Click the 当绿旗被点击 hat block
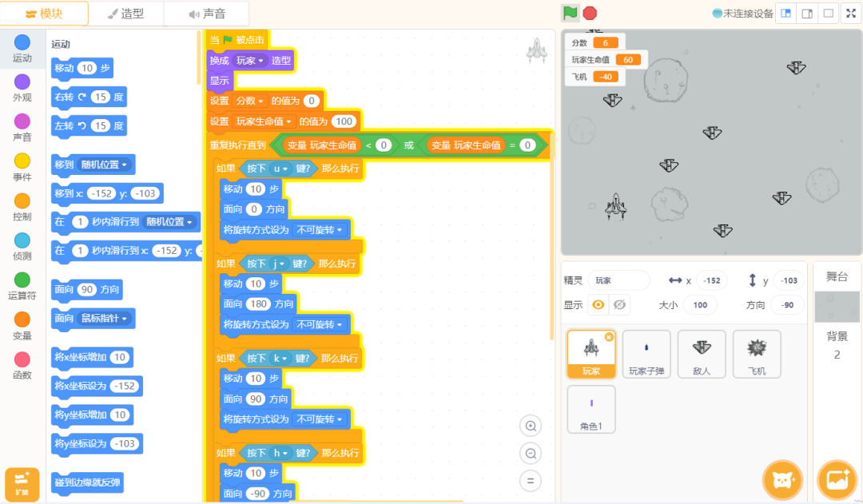Screen dimensions: 863x504 (237, 40)
